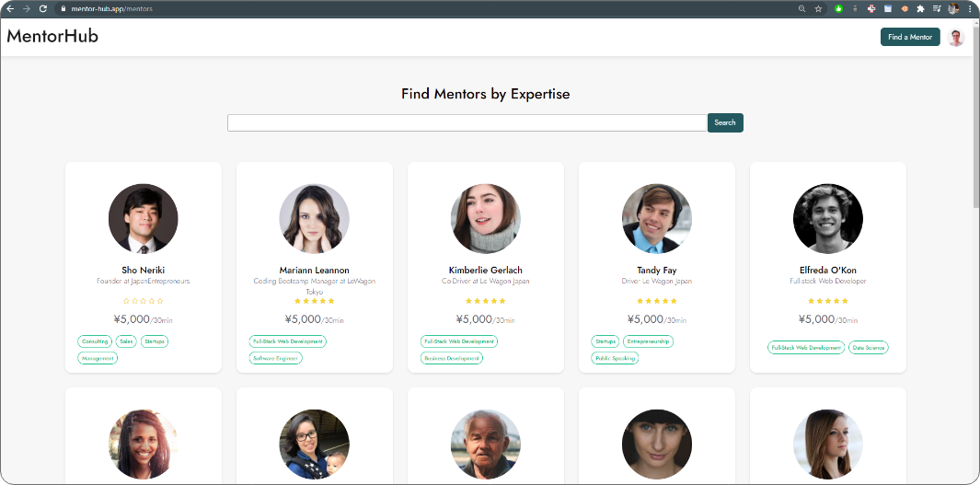Open the Extensions puzzle piece menu
The image size is (980, 485).
920,9
